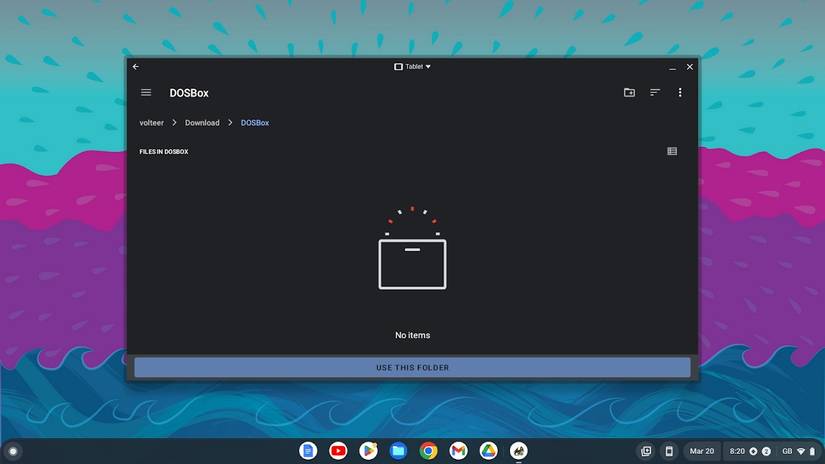Open the launcher circle button
Image resolution: width=825 pixels, height=464 pixels.
[13, 451]
